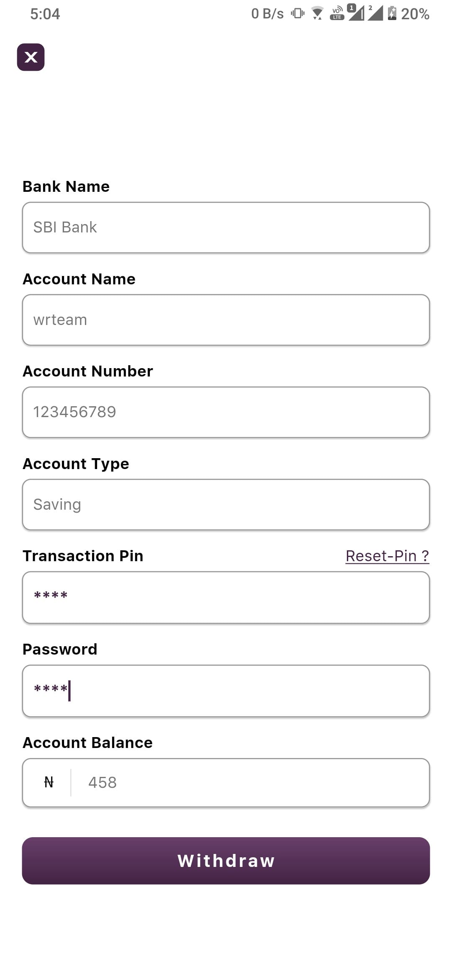Image resolution: width=452 pixels, height=980 pixels.
Task: Focus the Bank Name field
Action: tap(226, 227)
